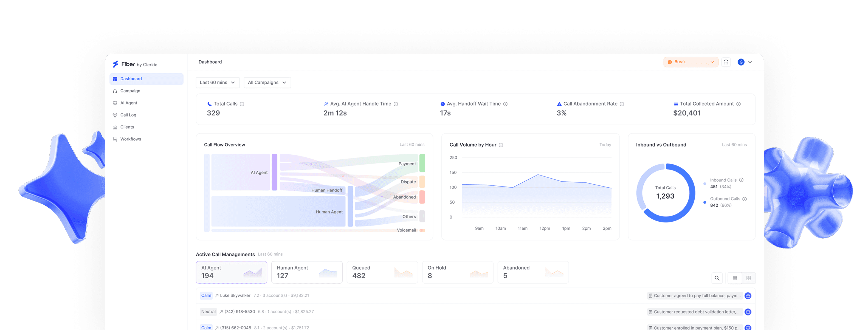This screenshot has width=868, height=330.
Task: Click Inbound Calls info icon
Action: 741,180
